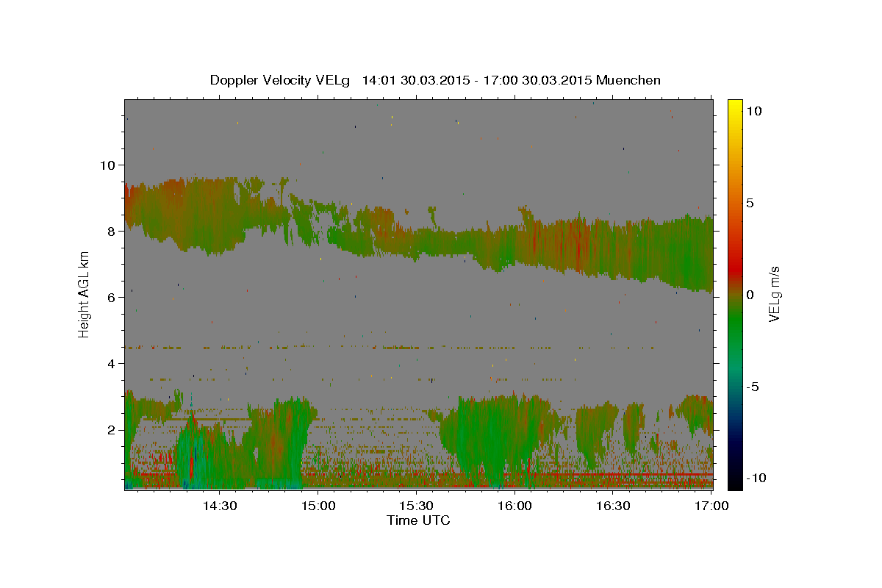
Task: Click the colorbar tick label '0'
Action: (x=749, y=295)
